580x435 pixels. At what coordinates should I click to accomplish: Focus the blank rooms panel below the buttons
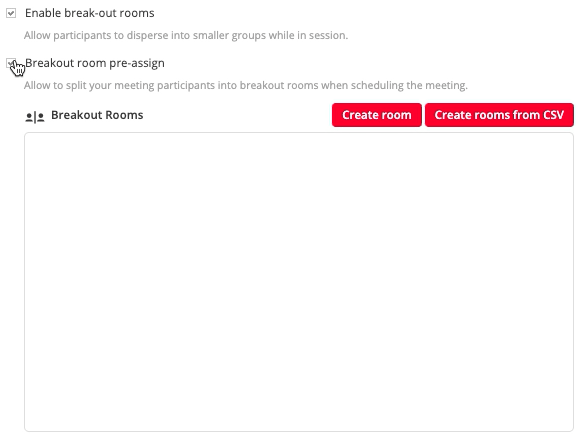[299, 282]
